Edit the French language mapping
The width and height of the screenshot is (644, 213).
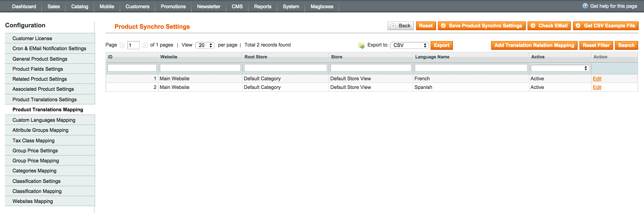(597, 79)
